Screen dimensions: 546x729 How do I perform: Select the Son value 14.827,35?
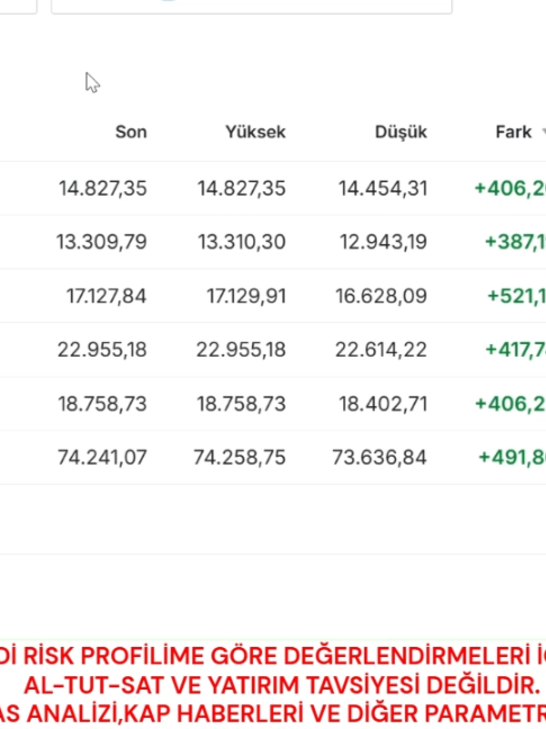tap(103, 188)
